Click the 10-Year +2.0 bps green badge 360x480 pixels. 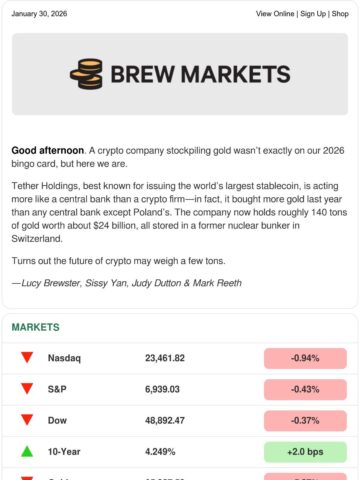tap(305, 452)
